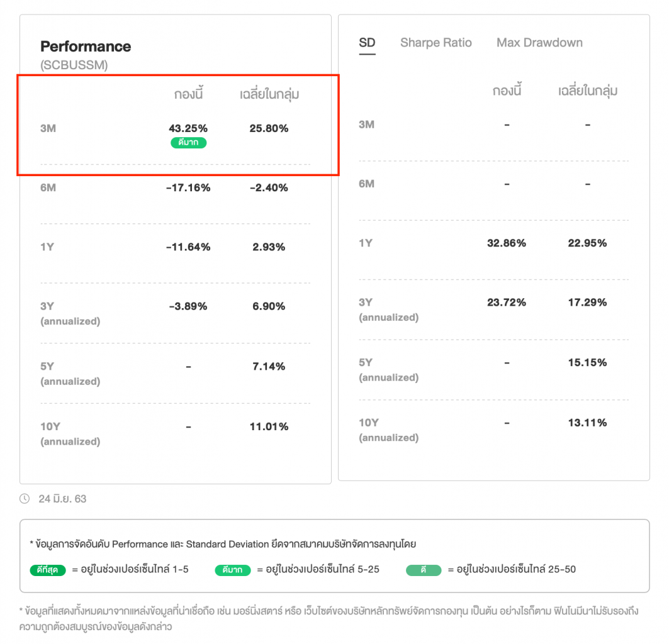Click the 3Y SD group average 17.29%
Image resolution: width=669 pixels, height=644 pixels.
point(587,303)
